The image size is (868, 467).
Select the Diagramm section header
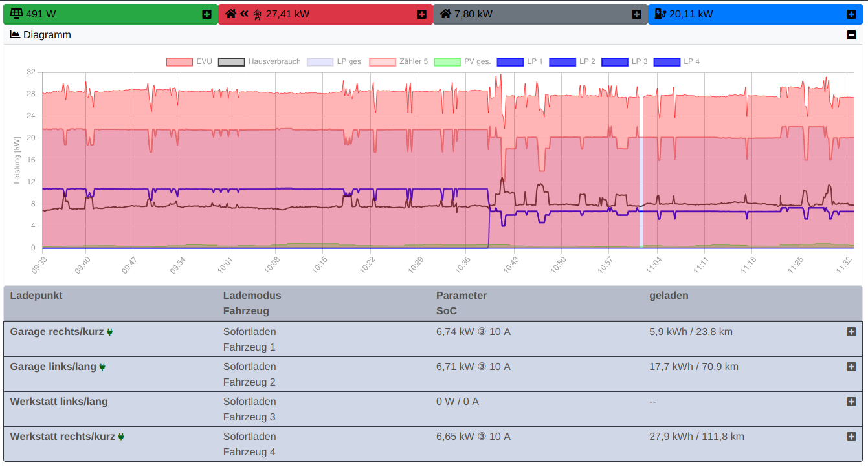click(x=47, y=35)
